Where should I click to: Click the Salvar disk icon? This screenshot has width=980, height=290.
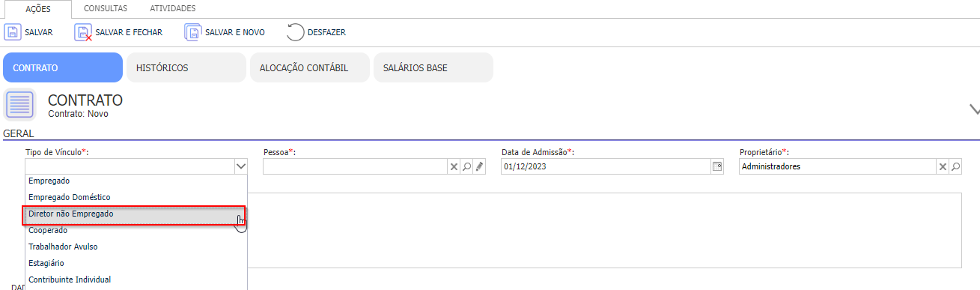coord(13,32)
